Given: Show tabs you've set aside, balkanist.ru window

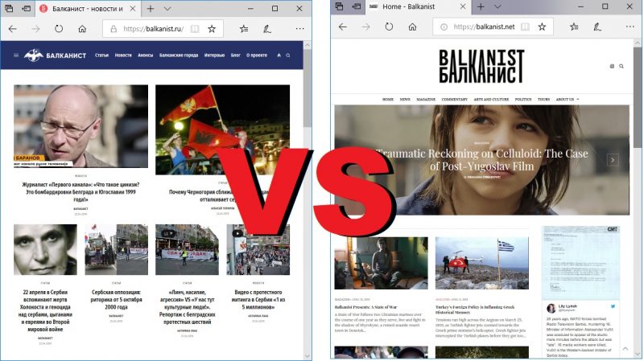Looking at the screenshot, I should (8, 8).
